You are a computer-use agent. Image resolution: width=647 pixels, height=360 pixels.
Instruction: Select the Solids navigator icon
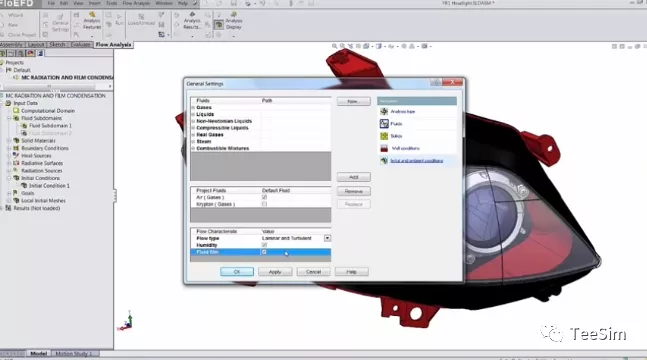(x=384, y=136)
